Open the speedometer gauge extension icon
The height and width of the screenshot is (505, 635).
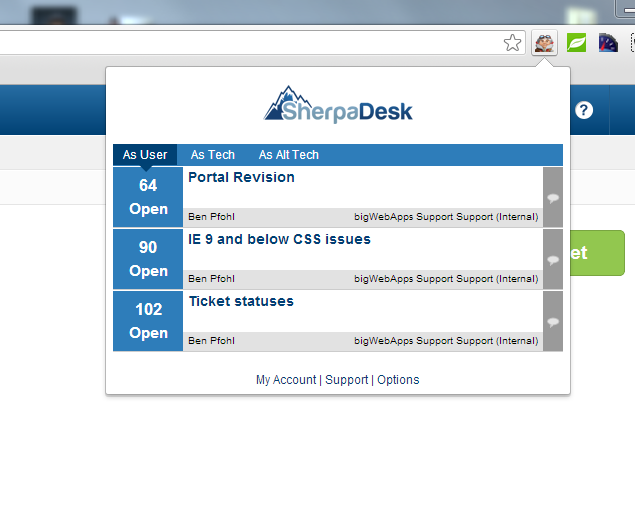pos(608,43)
